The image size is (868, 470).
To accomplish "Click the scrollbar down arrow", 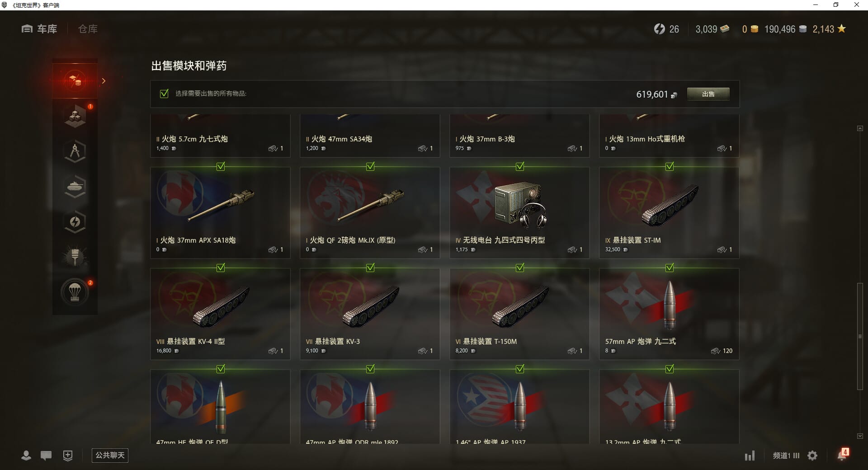I will [860, 436].
